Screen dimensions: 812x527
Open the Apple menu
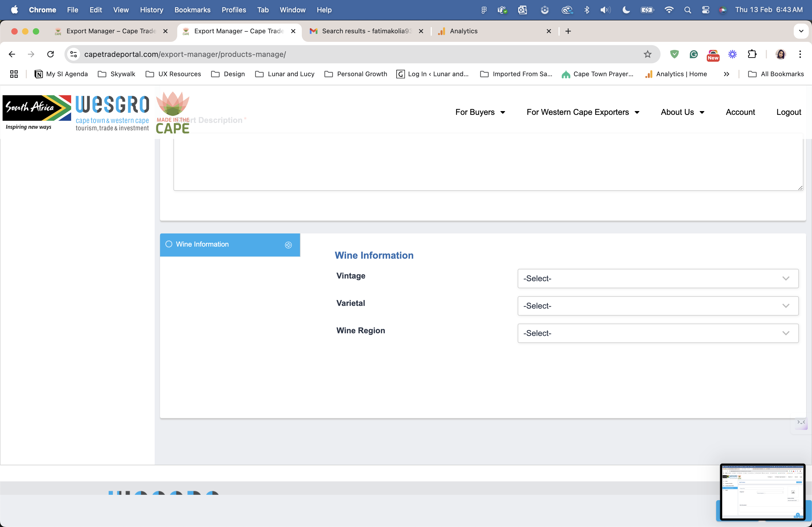(14, 10)
